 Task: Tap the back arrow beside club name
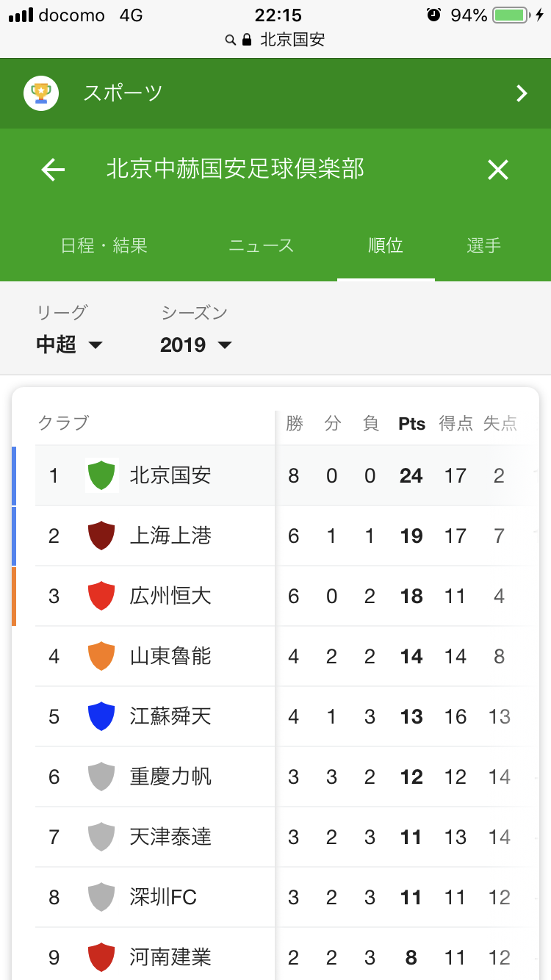tap(53, 170)
